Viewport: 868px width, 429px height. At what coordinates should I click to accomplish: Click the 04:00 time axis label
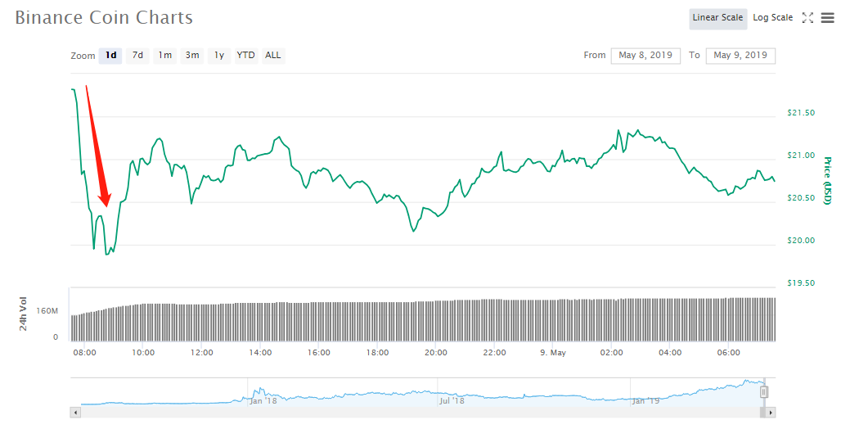670,353
